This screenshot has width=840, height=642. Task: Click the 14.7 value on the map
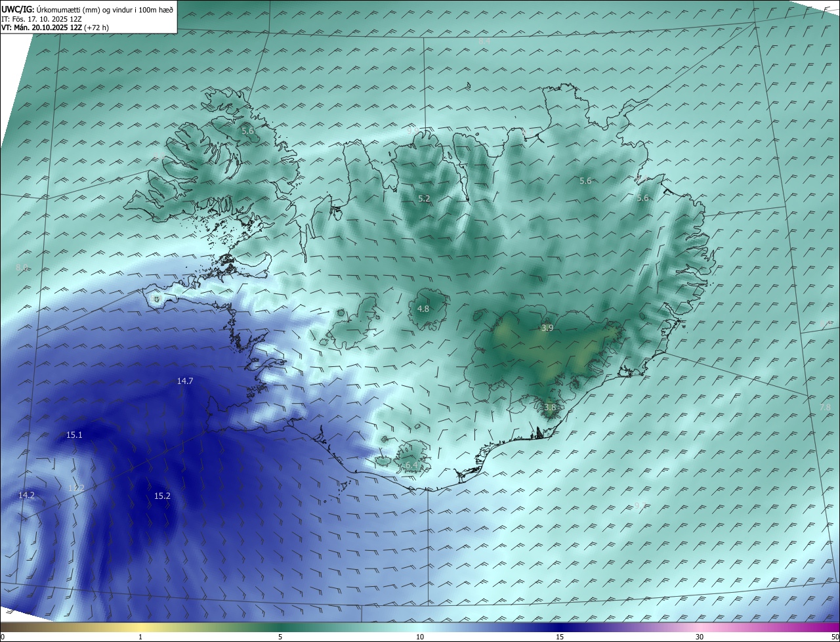tap(185, 381)
